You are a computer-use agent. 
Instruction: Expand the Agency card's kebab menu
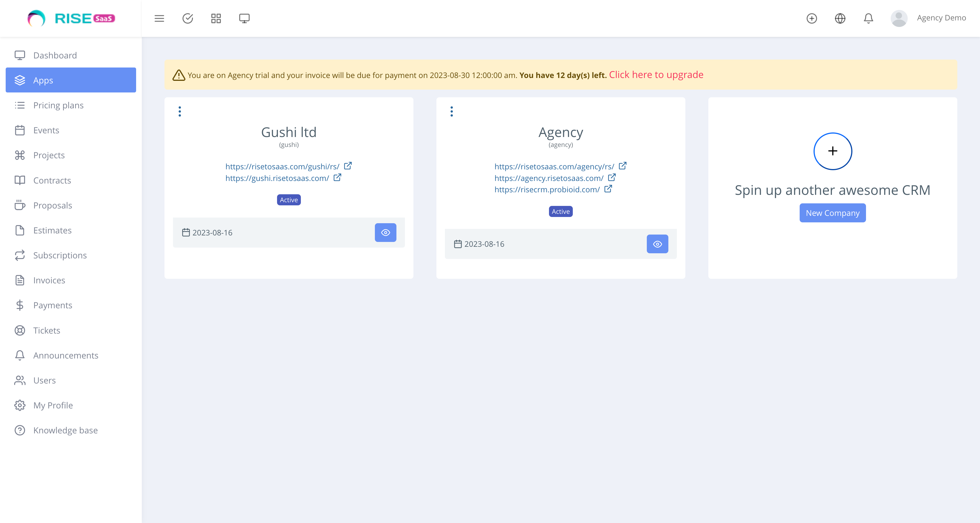pyautogui.click(x=451, y=111)
